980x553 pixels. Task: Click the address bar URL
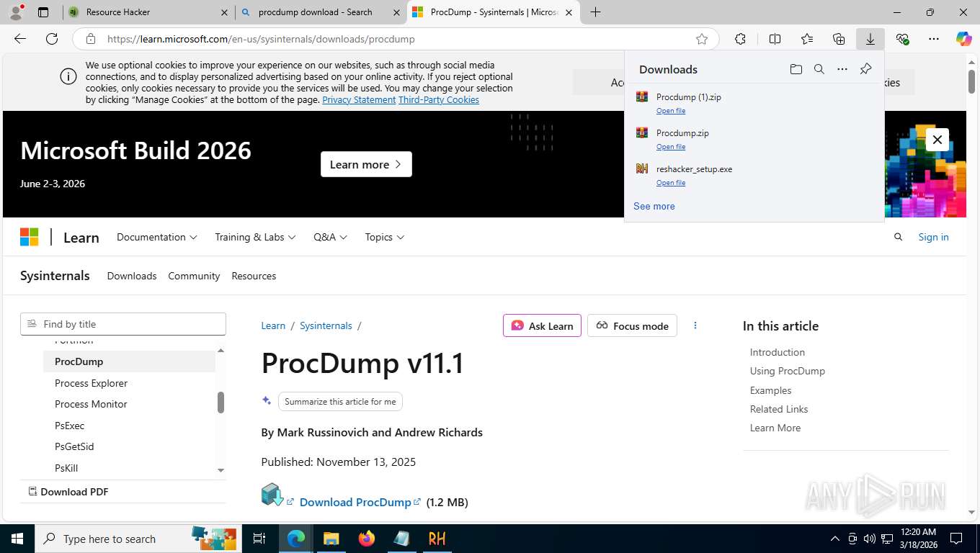pyautogui.click(x=261, y=39)
